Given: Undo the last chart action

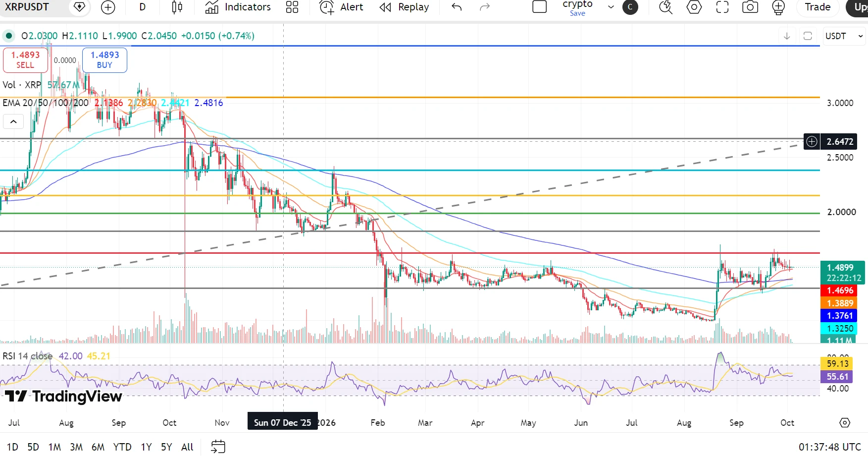Looking at the screenshot, I should point(457,7).
